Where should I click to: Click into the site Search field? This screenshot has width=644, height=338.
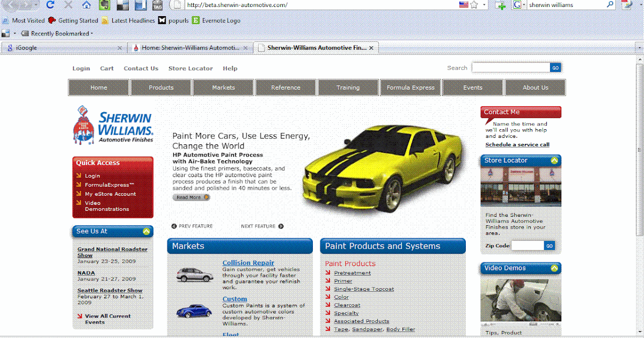[511, 68]
